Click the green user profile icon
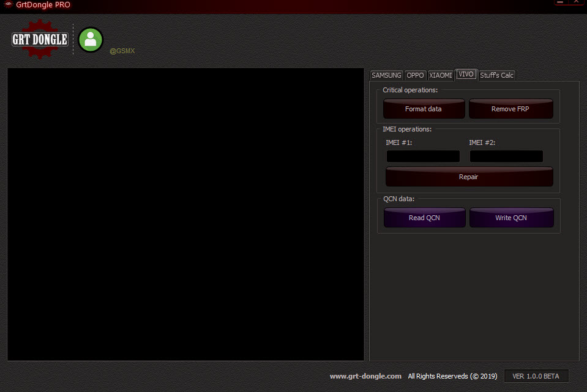The image size is (587, 392). tap(91, 40)
